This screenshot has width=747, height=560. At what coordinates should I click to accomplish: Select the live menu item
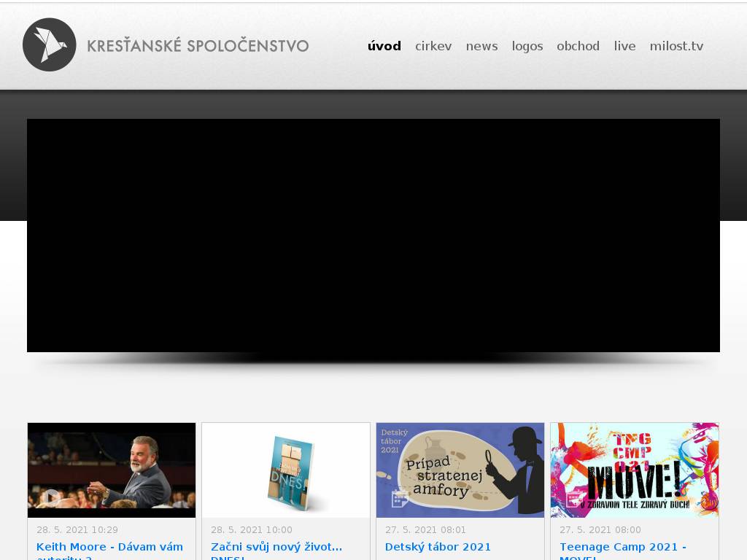click(624, 46)
